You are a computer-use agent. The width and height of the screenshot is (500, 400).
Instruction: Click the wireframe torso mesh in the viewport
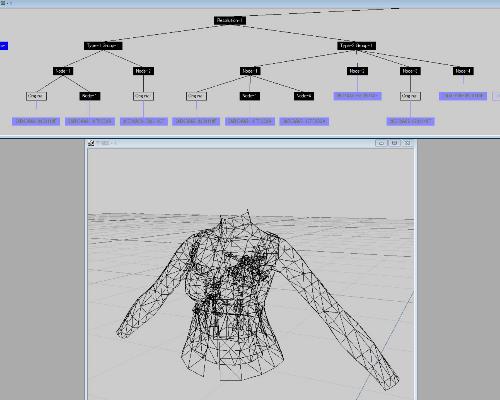pyautogui.click(x=233, y=293)
